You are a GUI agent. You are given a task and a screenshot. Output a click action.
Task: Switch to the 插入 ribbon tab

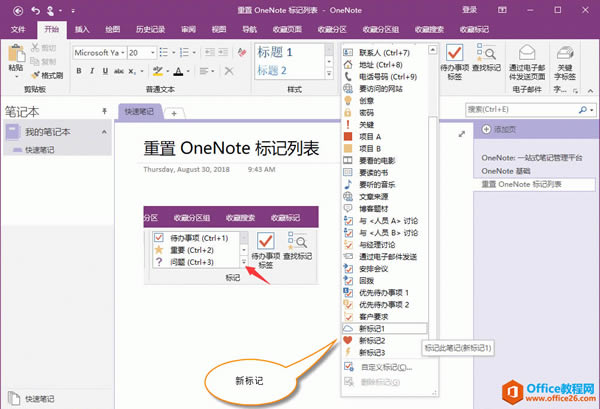point(82,29)
